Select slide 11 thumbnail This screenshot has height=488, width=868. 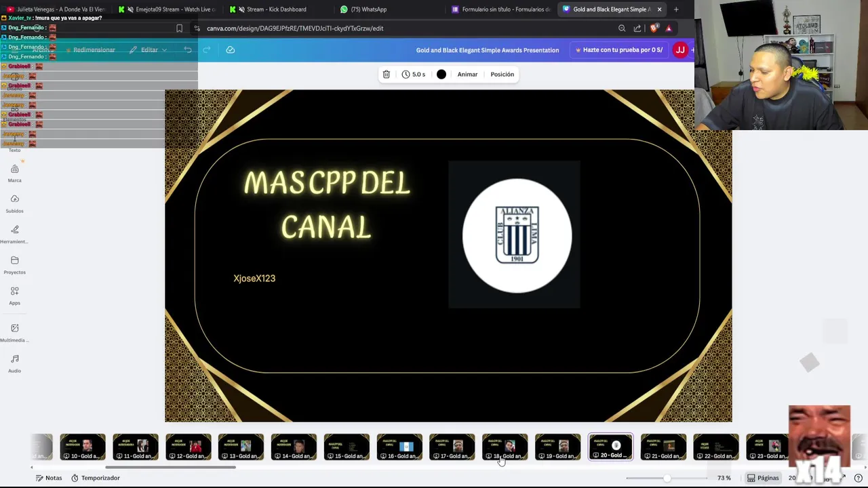pos(136,447)
